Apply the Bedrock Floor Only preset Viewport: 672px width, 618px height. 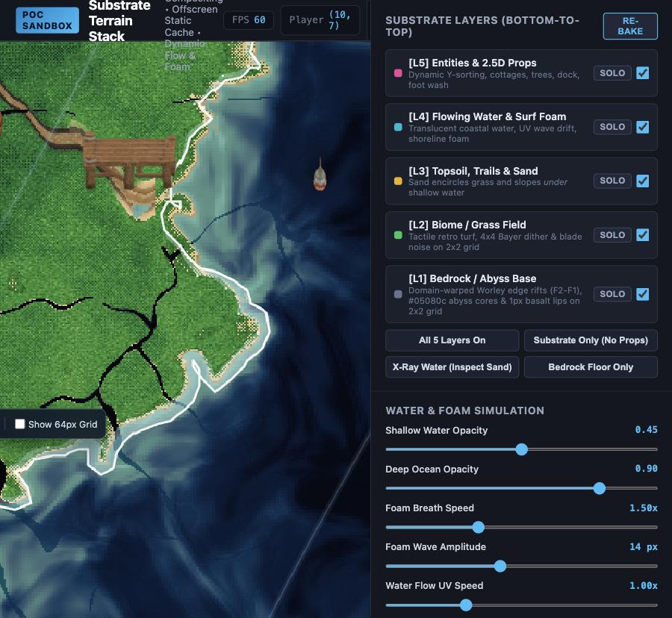pyautogui.click(x=591, y=367)
